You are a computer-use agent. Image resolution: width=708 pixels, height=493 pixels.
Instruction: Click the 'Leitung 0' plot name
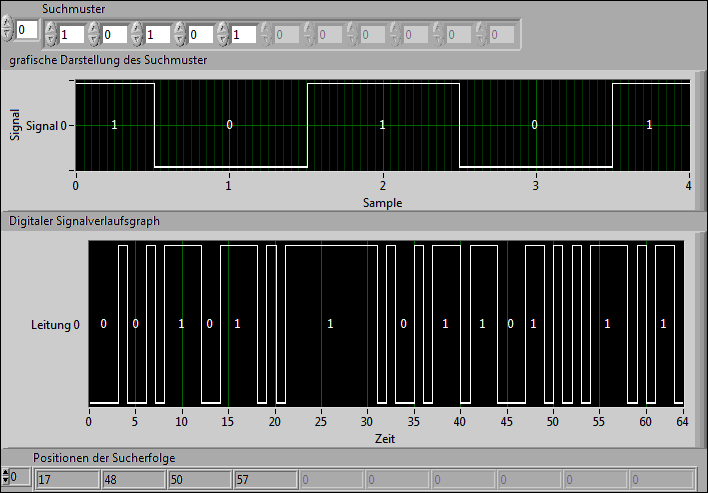(x=56, y=325)
